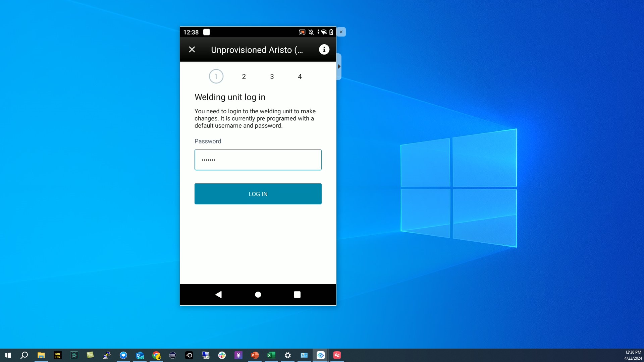Open Excel from taskbar
This screenshot has height=362, width=644.
coord(271,355)
